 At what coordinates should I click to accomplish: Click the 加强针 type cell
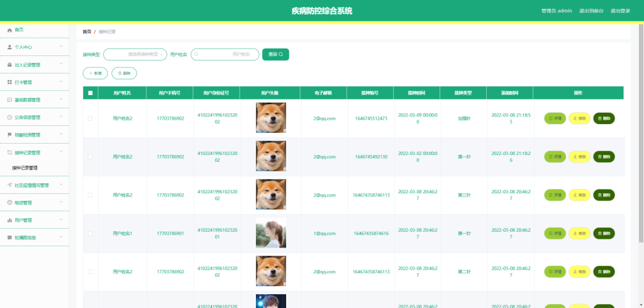coord(464,118)
